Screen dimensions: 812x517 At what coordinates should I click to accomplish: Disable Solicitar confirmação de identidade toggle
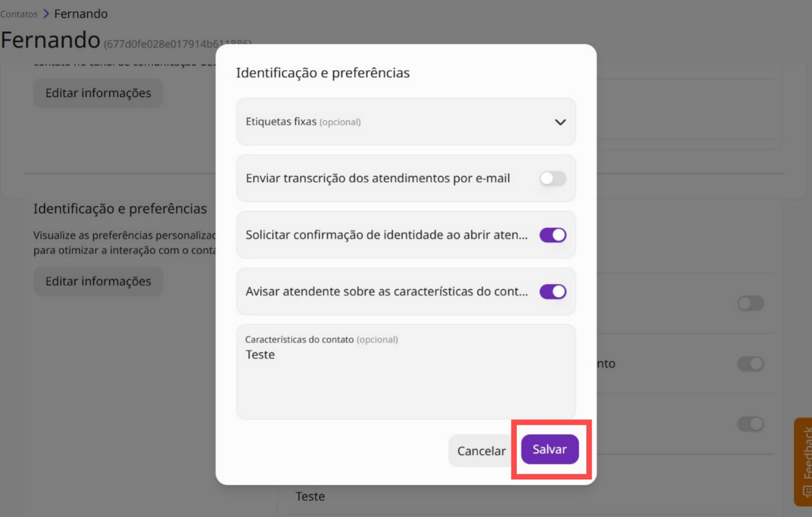(x=552, y=235)
